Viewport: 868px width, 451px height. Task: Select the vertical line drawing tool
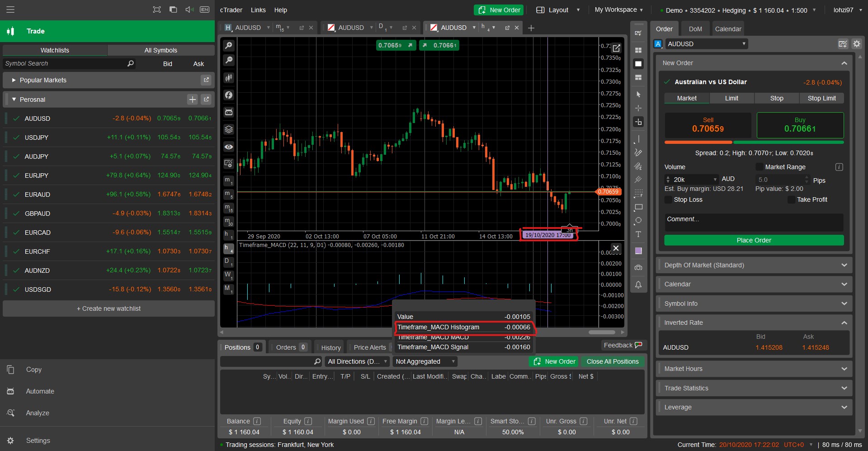(638, 139)
